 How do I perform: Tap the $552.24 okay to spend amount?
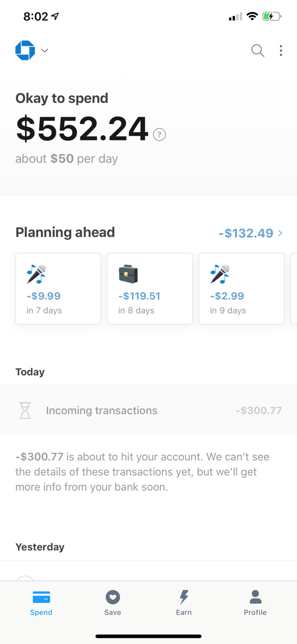point(82,129)
